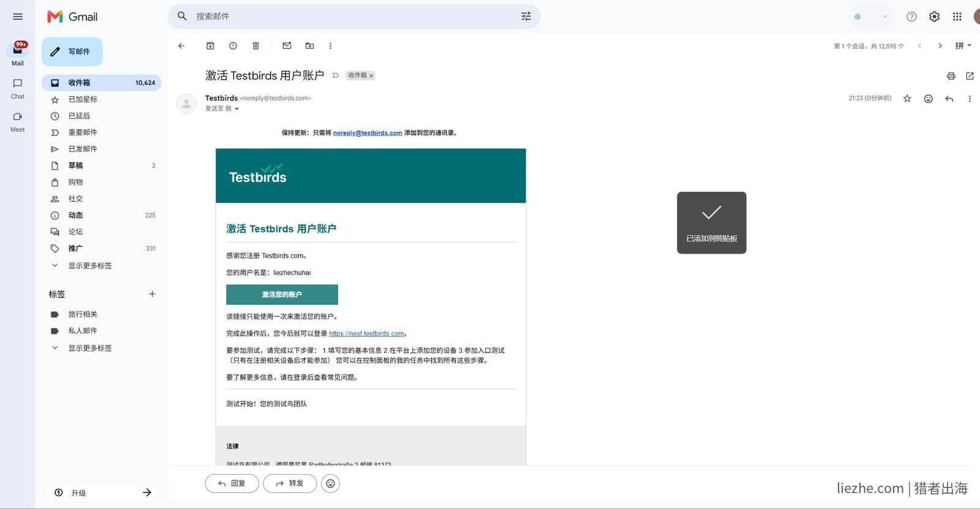Open the Help question mark icon
The width and height of the screenshot is (980, 509).
click(x=911, y=17)
